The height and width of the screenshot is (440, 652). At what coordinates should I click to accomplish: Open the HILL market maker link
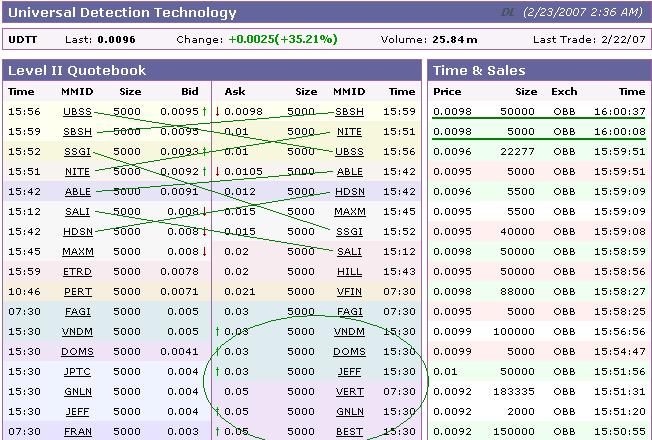[x=349, y=272]
